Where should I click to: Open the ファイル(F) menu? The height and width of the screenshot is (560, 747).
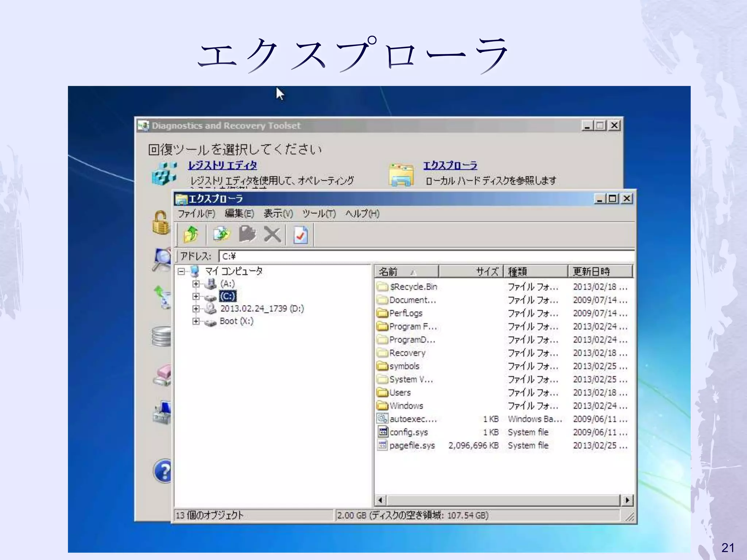click(196, 214)
